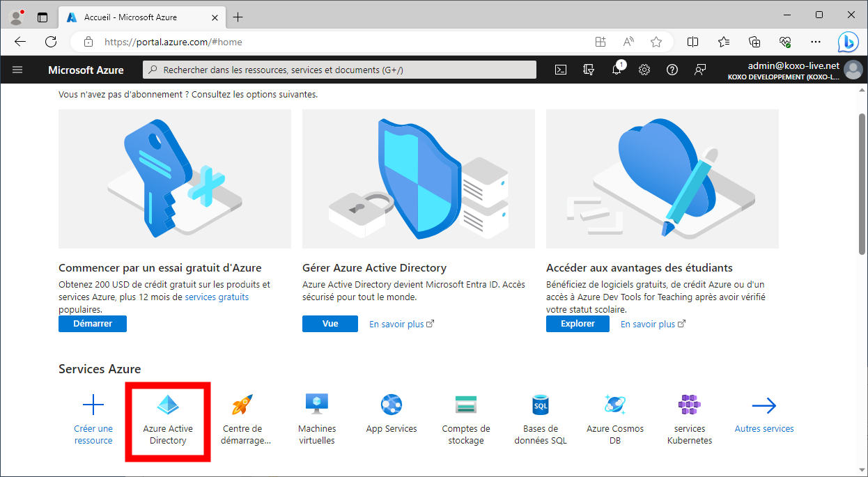
Task: Go back with the browser back arrow
Action: tap(20, 42)
